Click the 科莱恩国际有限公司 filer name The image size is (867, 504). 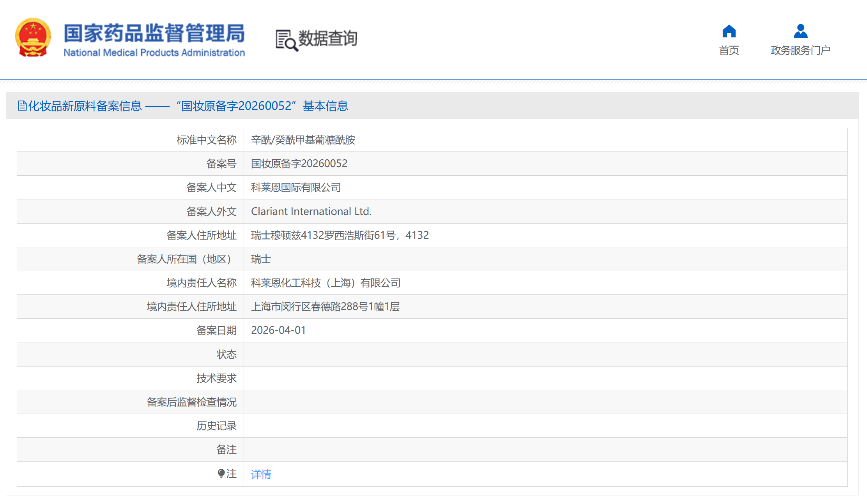click(296, 187)
